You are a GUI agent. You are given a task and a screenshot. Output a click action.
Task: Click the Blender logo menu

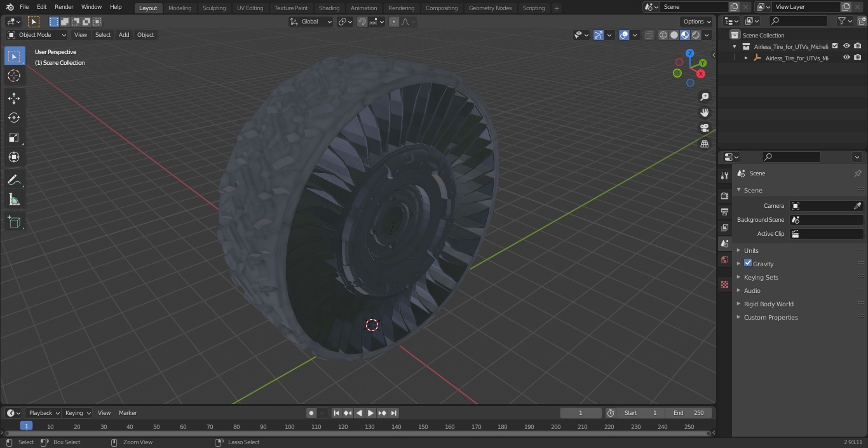coord(9,7)
